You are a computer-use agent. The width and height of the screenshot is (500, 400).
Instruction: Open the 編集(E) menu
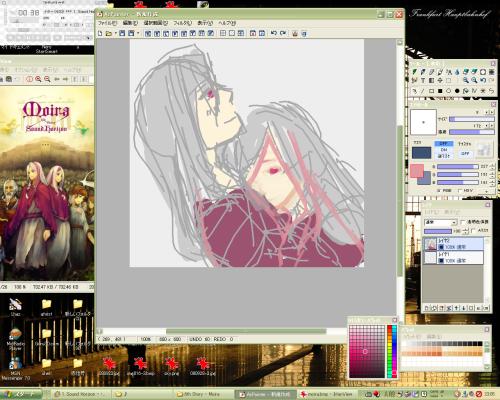point(130,23)
